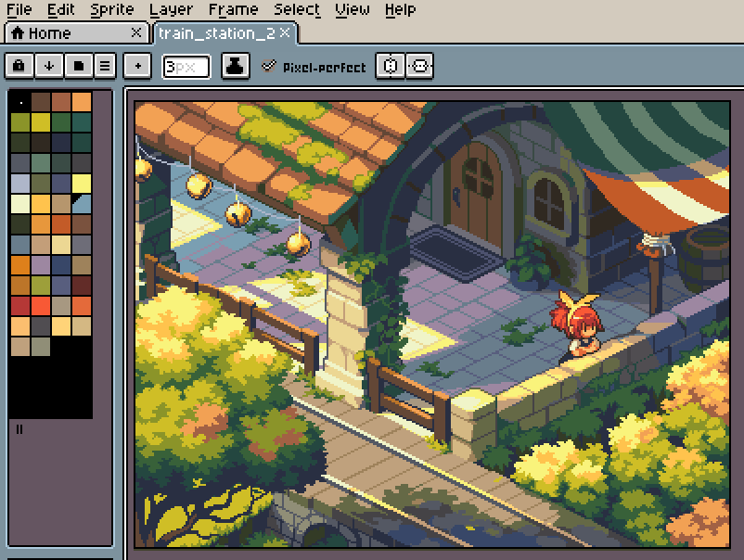The image size is (744, 560).
Task: Pick the pale lemon yellow palette swatch
Action: (x=82, y=184)
